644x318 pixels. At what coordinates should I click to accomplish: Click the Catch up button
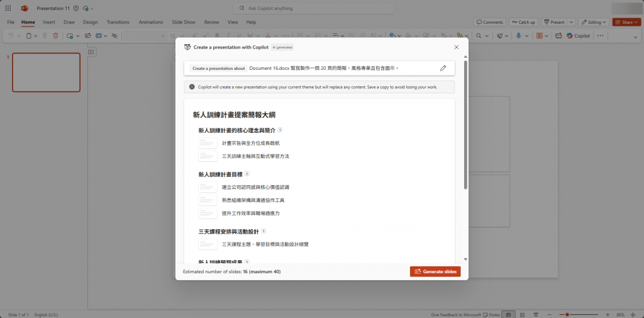524,22
